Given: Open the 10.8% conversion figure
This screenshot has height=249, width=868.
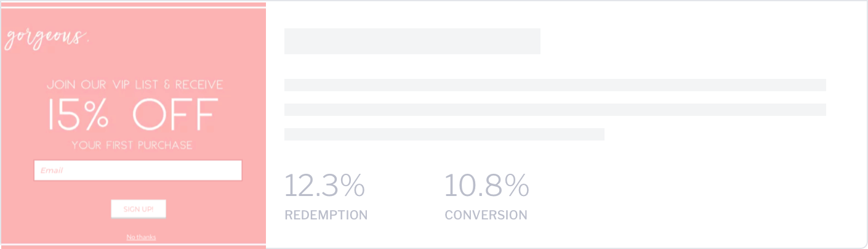Looking at the screenshot, I should pos(486,186).
